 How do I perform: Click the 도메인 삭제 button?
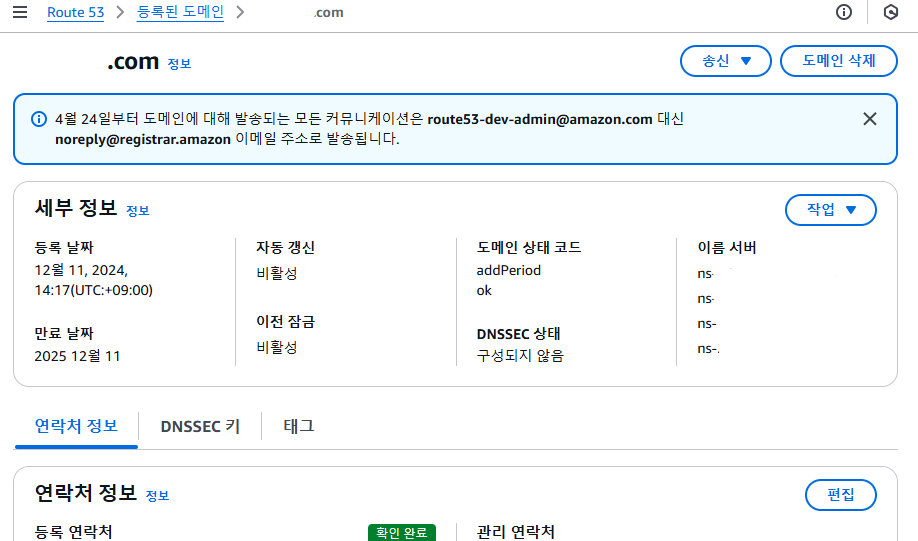(x=838, y=61)
